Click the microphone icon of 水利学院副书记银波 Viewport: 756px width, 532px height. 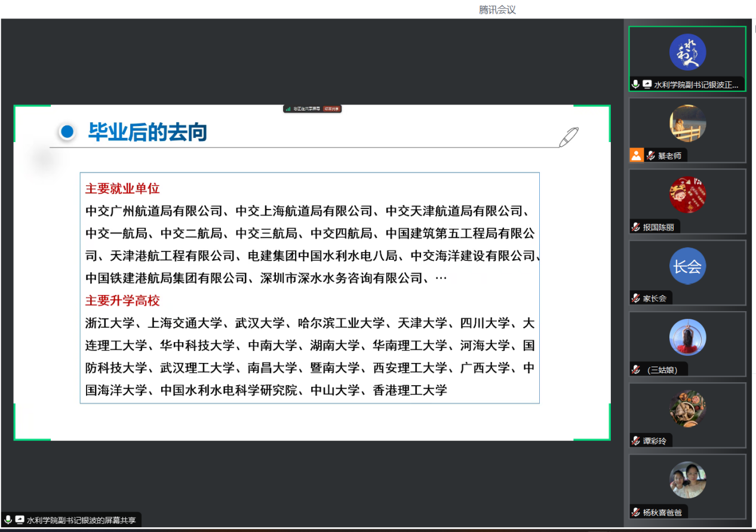[x=636, y=85]
